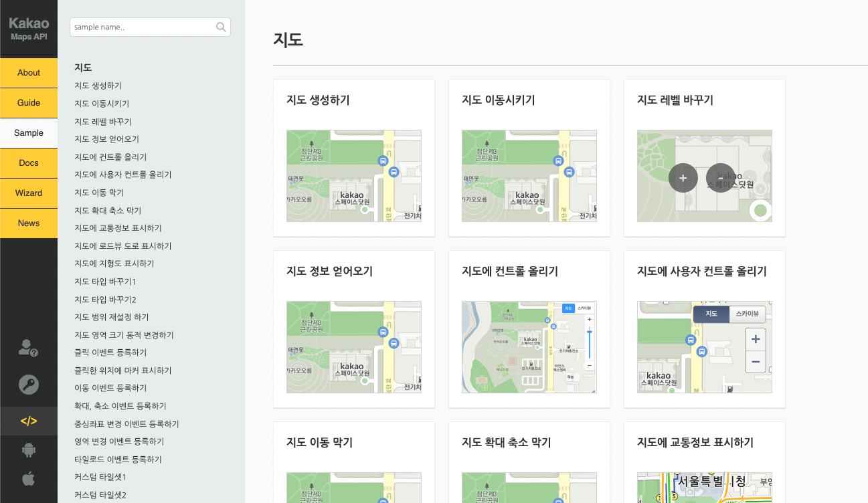Select 지도에 교통정보 표시하기 in sidebar list
868x503 pixels.
point(118,228)
